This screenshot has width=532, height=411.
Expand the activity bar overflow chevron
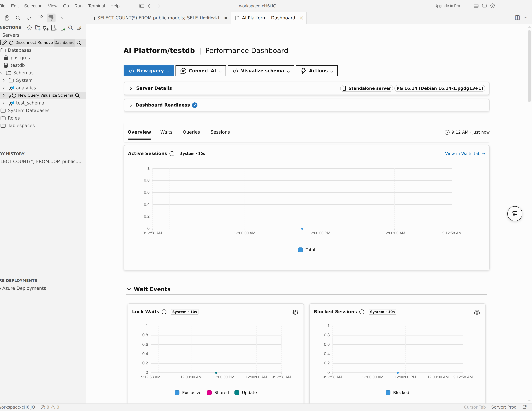tap(62, 18)
